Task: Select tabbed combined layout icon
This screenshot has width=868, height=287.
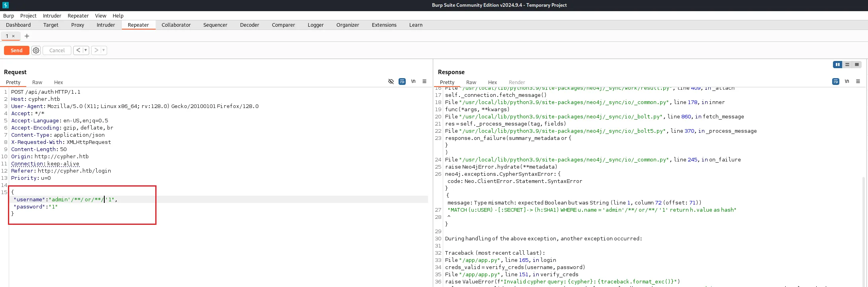Action: [857, 65]
